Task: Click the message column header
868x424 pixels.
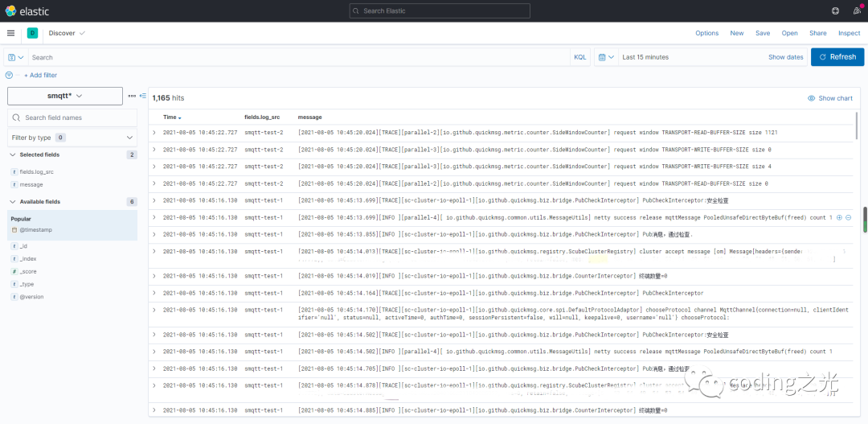Action: coord(310,117)
